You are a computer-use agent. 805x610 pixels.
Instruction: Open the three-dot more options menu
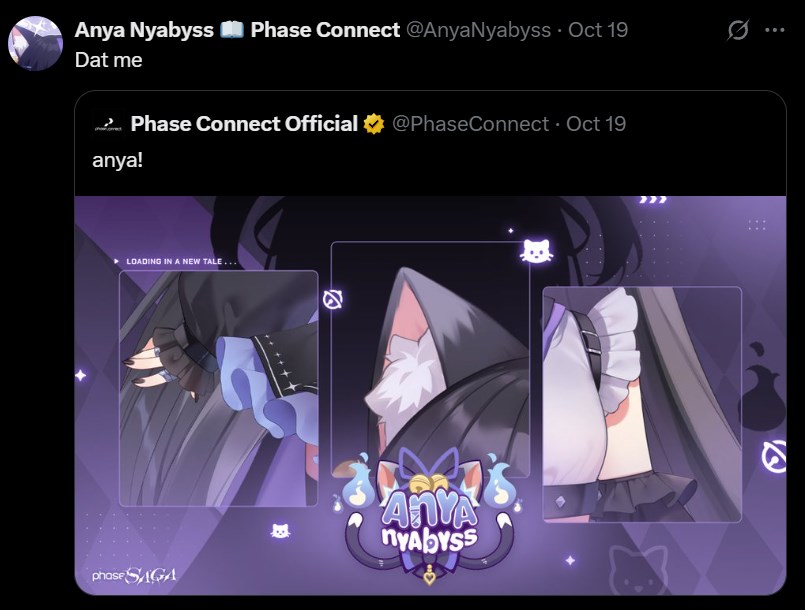[x=775, y=30]
